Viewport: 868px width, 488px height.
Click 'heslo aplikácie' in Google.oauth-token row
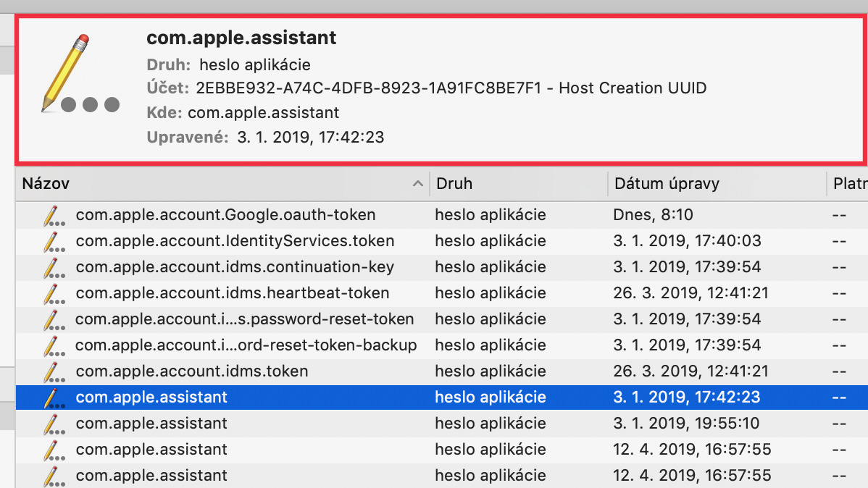click(x=491, y=214)
